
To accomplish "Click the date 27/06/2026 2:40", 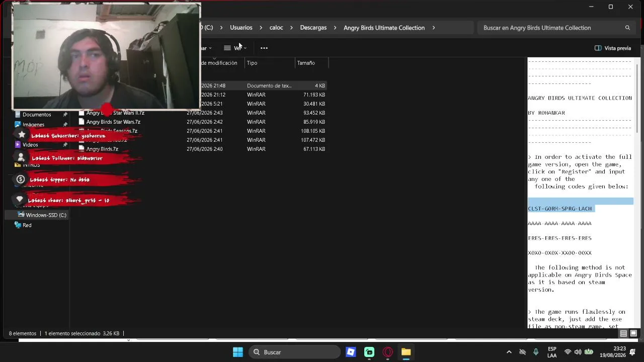I will 204,149.
